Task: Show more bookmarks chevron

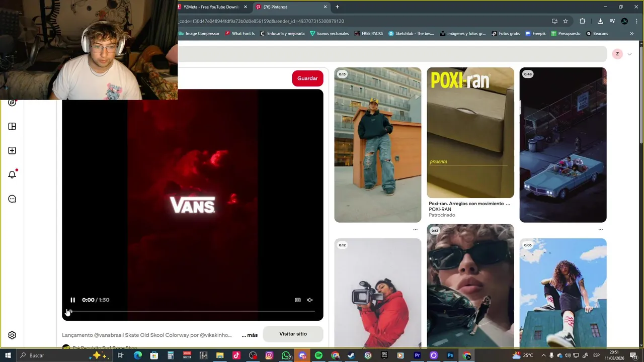Action: point(632,34)
